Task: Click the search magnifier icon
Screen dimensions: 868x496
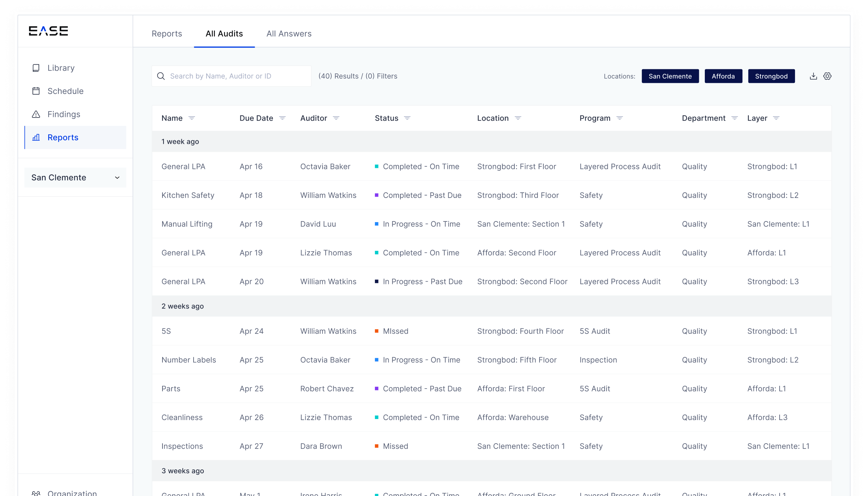Action: tap(161, 76)
